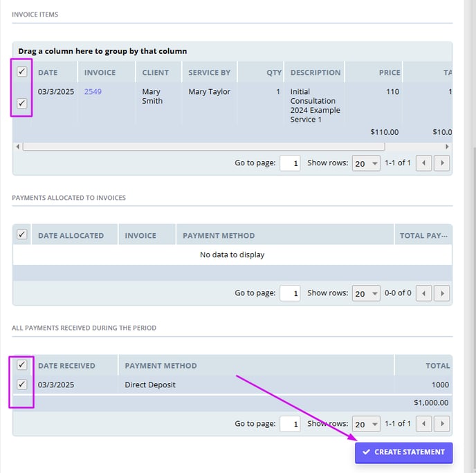The width and height of the screenshot is (476, 473).
Task: Click Go to page field in Invoice Items grid
Action: pos(290,163)
